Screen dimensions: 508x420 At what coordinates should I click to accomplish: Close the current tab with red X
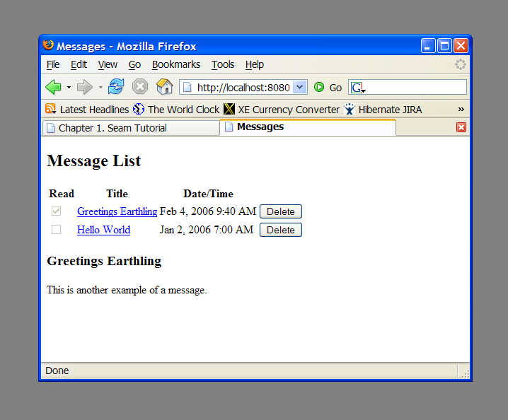pyautogui.click(x=461, y=127)
